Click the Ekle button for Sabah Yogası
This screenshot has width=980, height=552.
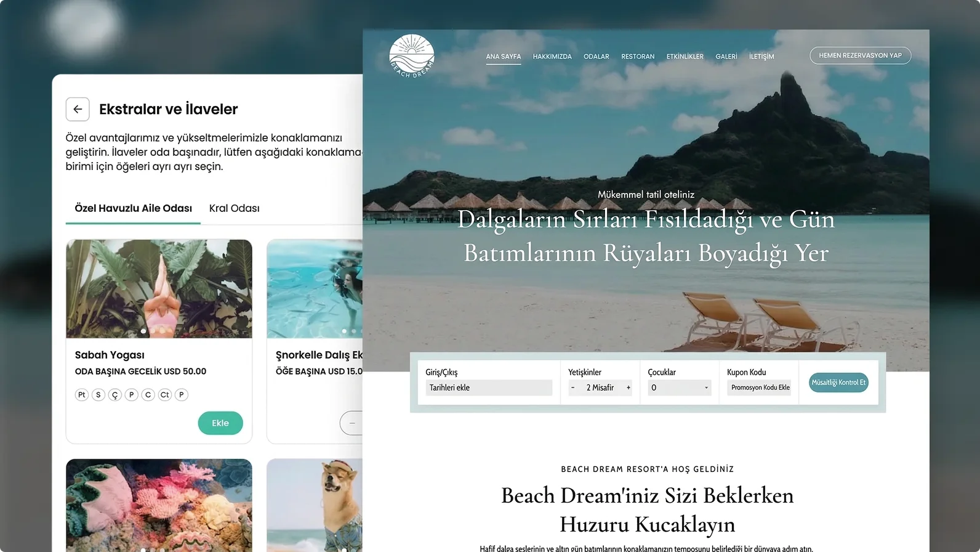pos(220,423)
